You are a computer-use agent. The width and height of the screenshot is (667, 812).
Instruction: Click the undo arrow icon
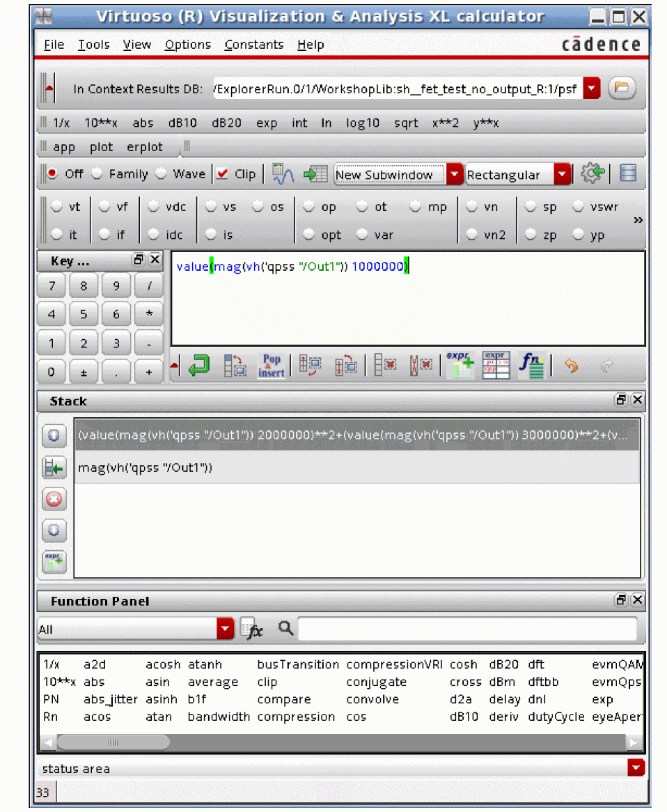[571, 366]
